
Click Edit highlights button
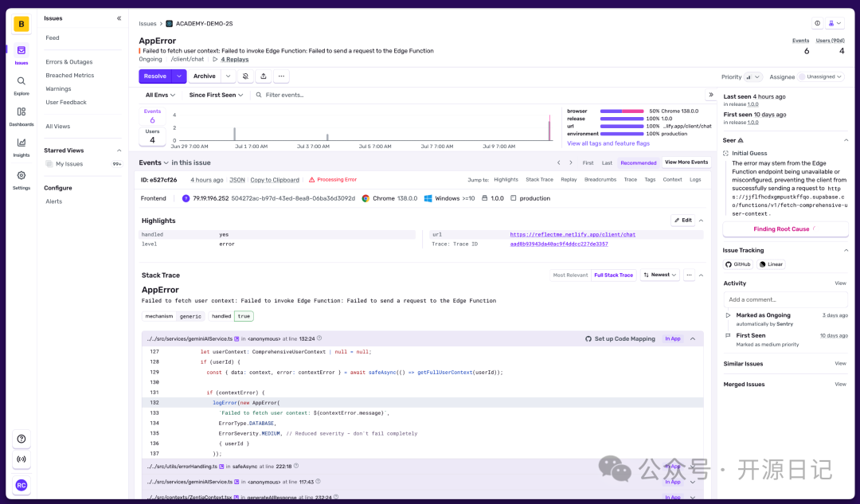[683, 221]
